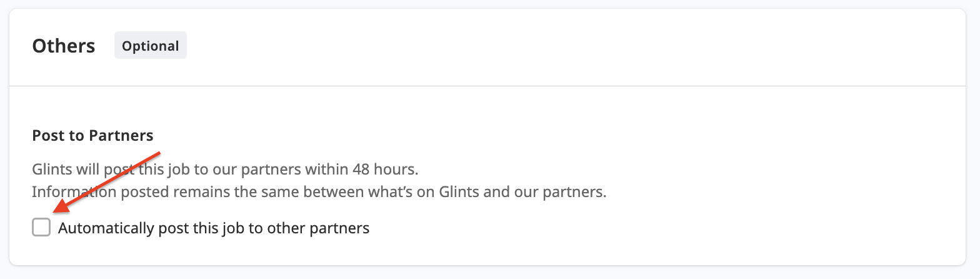Click the word 'Glints' starting the description
The height and width of the screenshot is (279, 980).
click(51, 169)
